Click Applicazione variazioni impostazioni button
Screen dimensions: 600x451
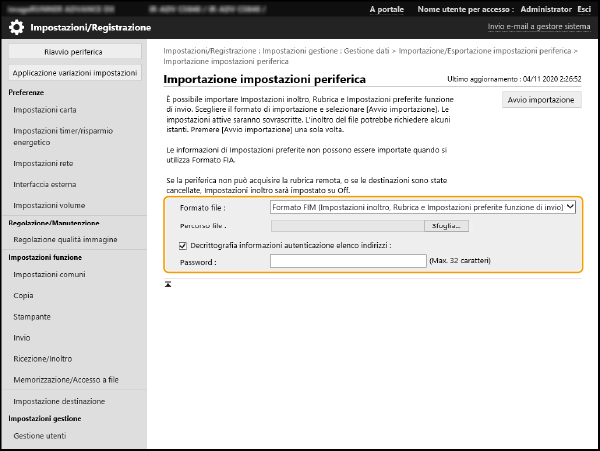pyautogui.click(x=75, y=73)
